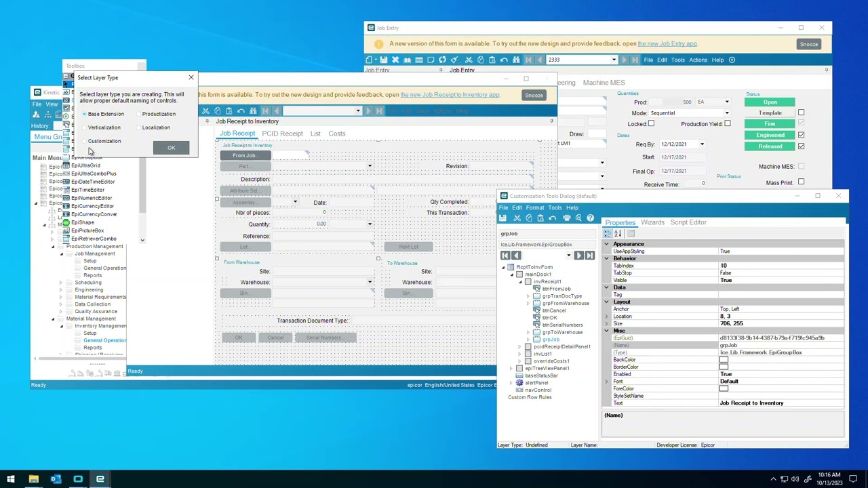Click Paste icon in Job Entry toolbar
The height and width of the screenshot is (488, 868).
point(492,60)
